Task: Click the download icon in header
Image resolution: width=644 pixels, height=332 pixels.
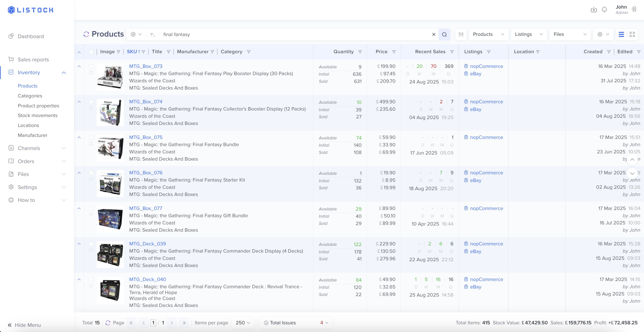Action: 594,10
